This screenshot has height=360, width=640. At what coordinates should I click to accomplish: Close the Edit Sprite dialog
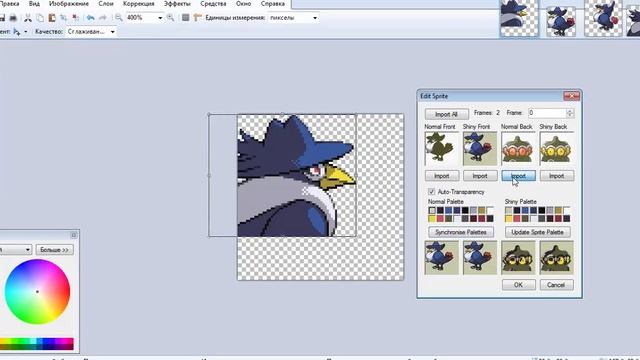click(x=571, y=96)
